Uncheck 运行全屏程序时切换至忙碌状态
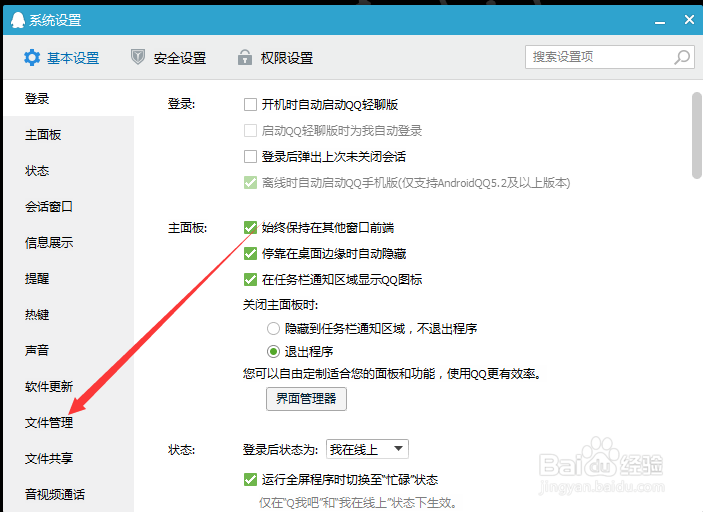 [x=250, y=480]
